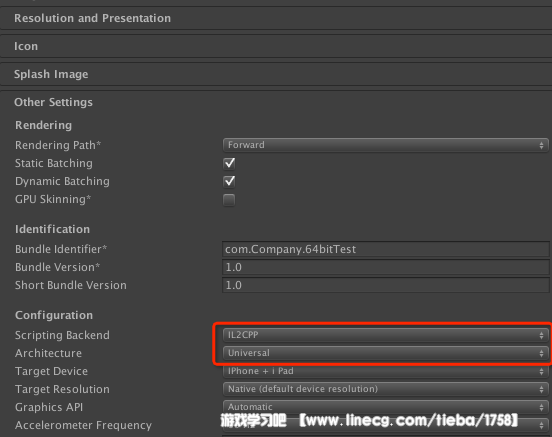Expand the Splash Image section
Screen dimensions: 552x437
[276, 74]
